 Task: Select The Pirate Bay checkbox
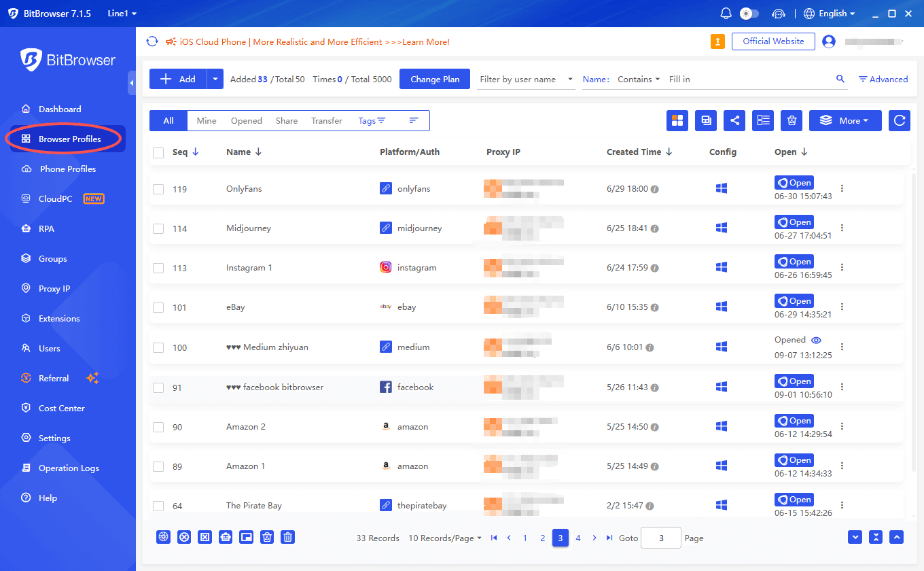[x=158, y=506]
